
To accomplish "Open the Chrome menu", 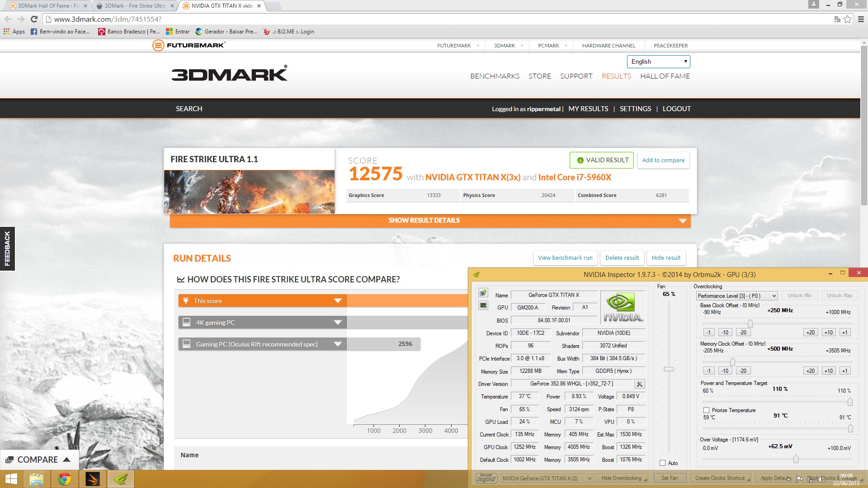I will click(x=861, y=19).
